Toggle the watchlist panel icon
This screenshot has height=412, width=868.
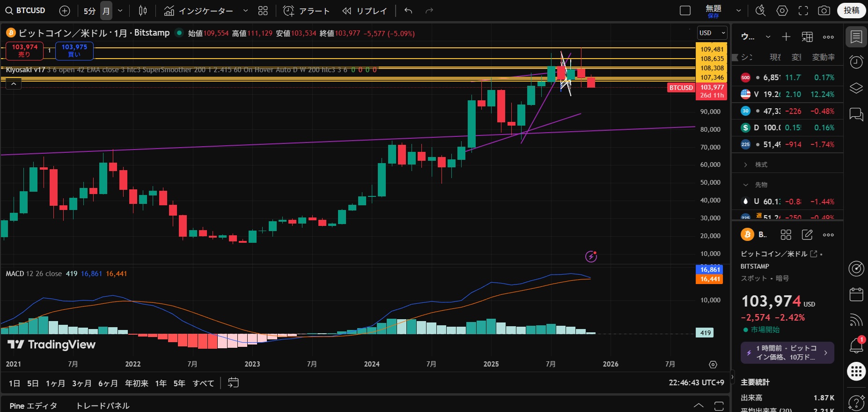tap(856, 37)
